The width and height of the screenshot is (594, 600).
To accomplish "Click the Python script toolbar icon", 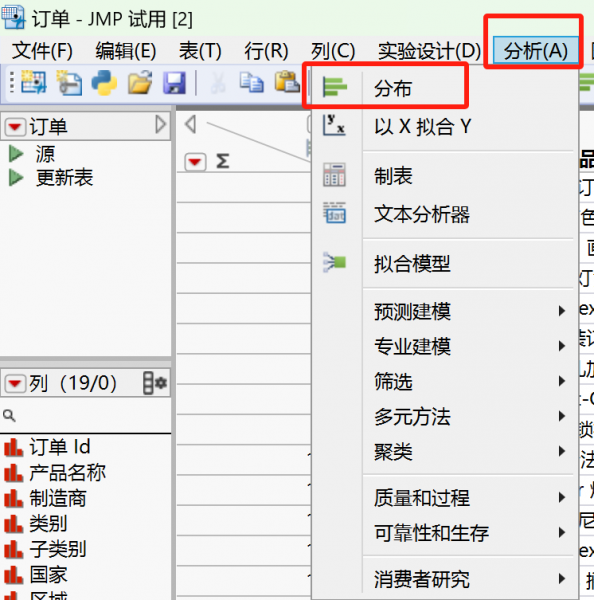I will pos(104,83).
